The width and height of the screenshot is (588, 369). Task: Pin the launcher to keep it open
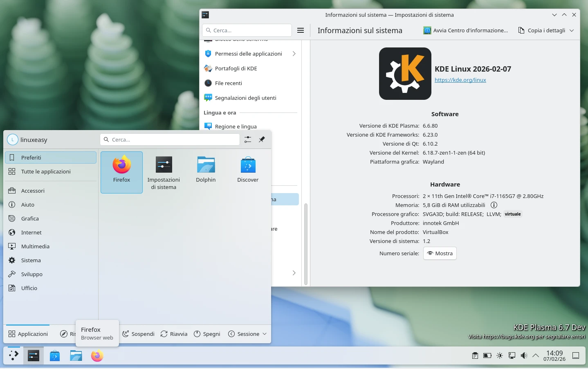pos(262,139)
